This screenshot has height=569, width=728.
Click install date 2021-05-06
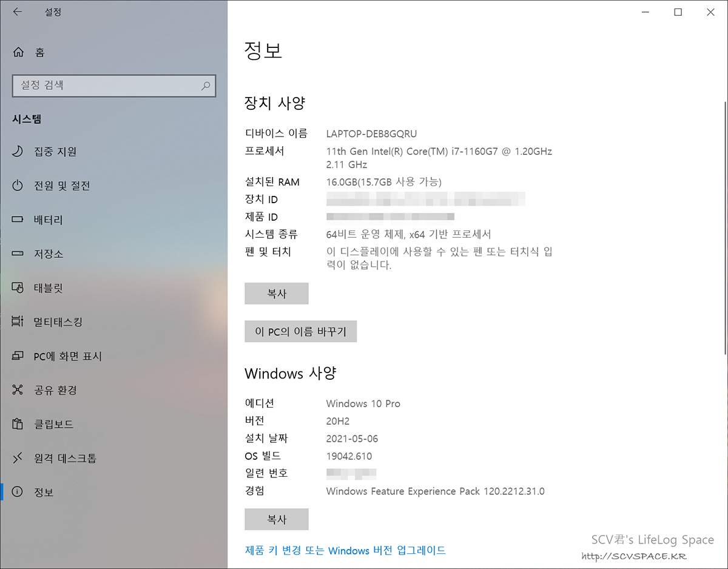[352, 439]
